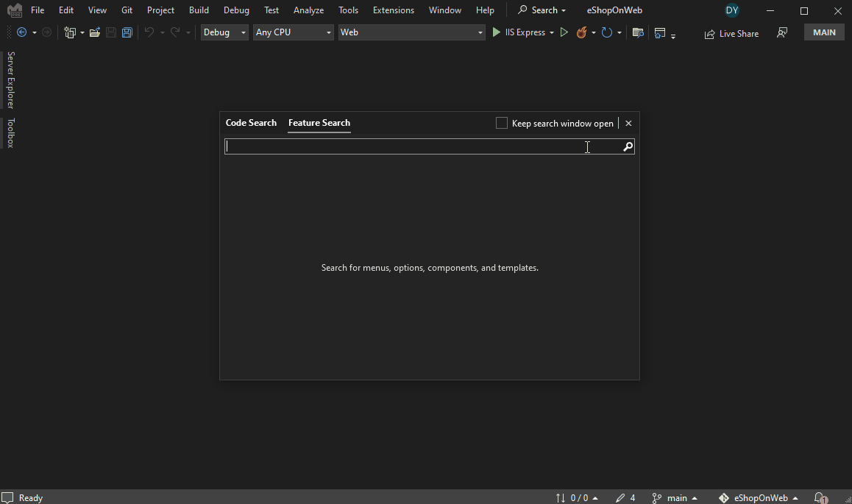852x504 pixels.
Task: Click the Save All icon
Action: point(127,32)
